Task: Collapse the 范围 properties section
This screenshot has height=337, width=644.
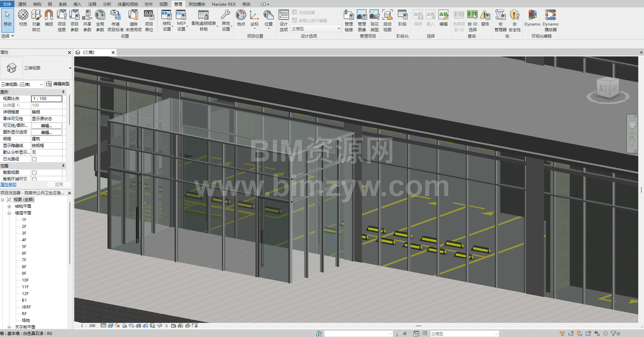Action: [63, 166]
